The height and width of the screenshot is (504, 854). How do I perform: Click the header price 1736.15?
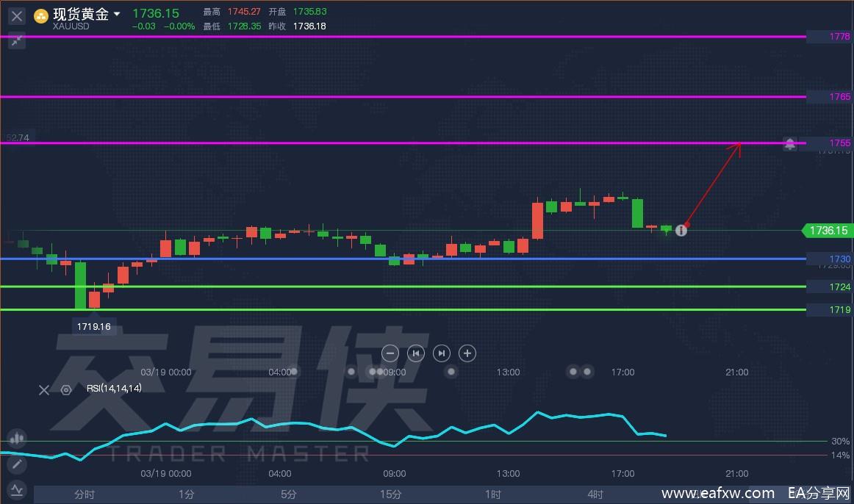coord(156,13)
